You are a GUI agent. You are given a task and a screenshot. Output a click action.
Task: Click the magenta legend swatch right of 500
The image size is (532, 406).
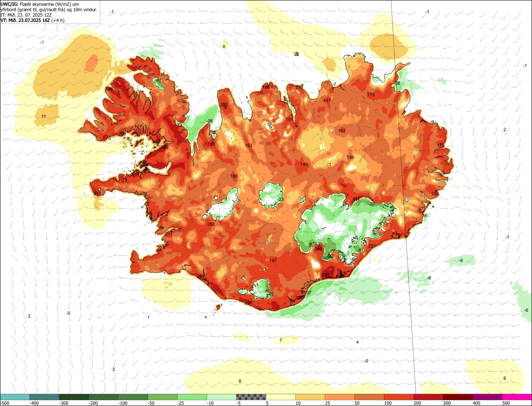click(517, 397)
